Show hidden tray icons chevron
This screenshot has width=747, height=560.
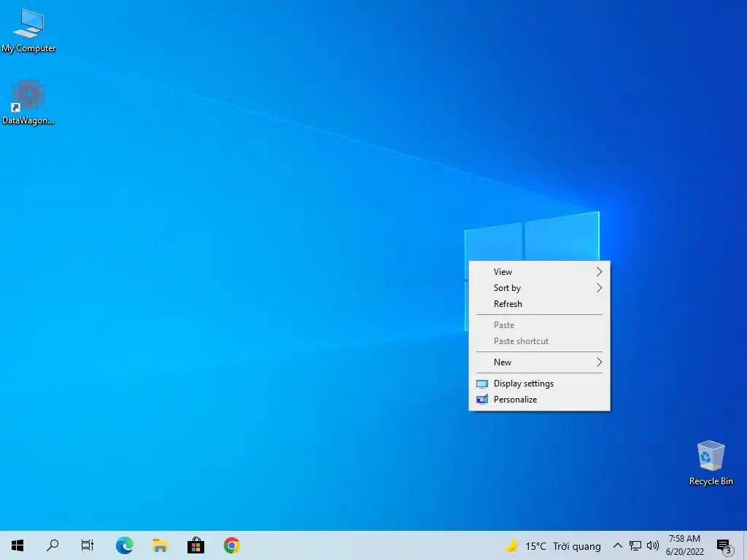[617, 545]
